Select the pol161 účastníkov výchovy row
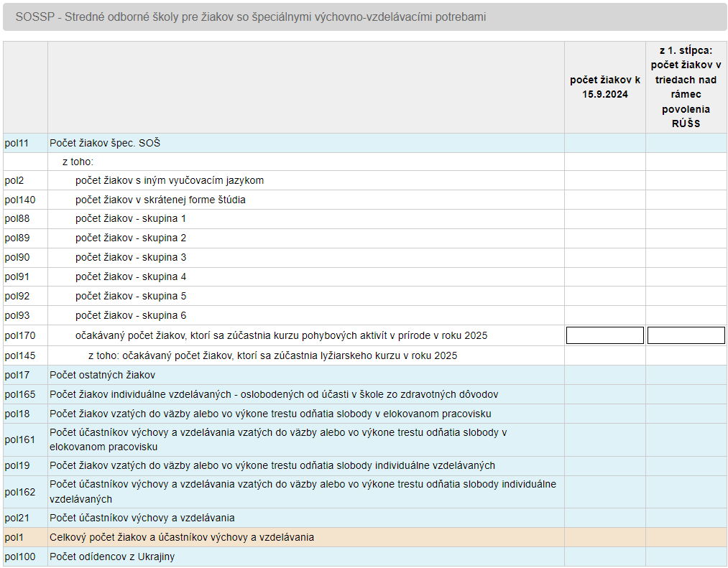This screenshot has width=728, height=568. pyautogui.click(x=365, y=439)
